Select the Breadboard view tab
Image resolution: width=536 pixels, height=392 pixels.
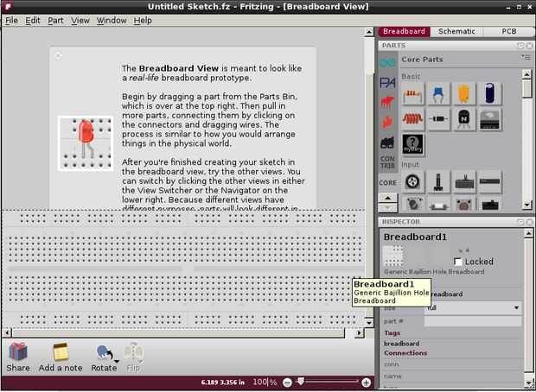pyautogui.click(x=404, y=31)
